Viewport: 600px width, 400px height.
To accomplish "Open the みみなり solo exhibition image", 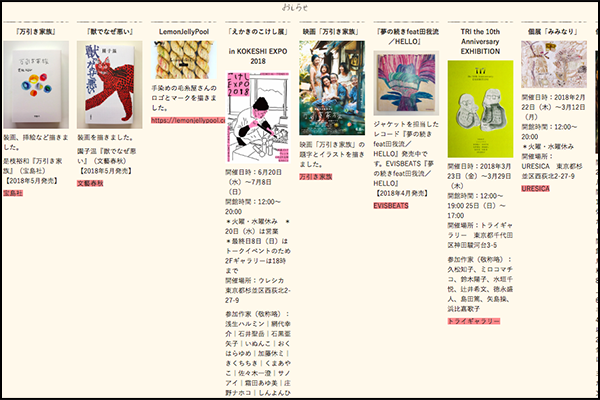I will click(x=551, y=64).
